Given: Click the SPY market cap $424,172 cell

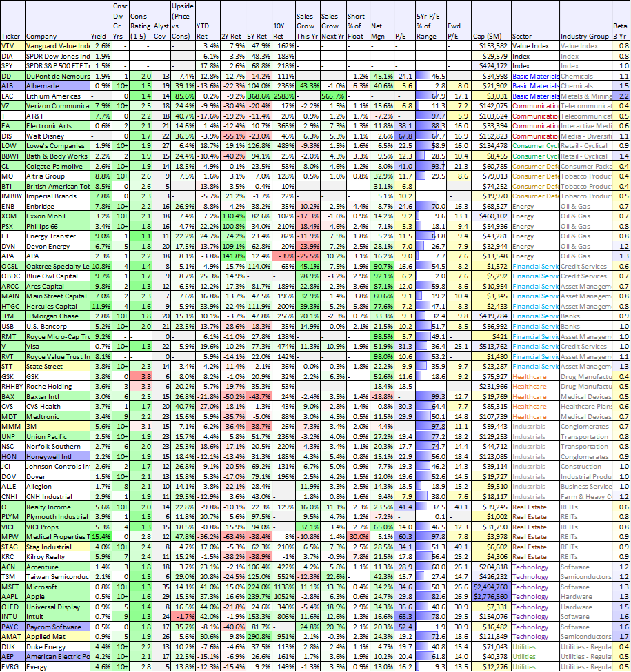Looking at the screenshot, I should [491, 65].
